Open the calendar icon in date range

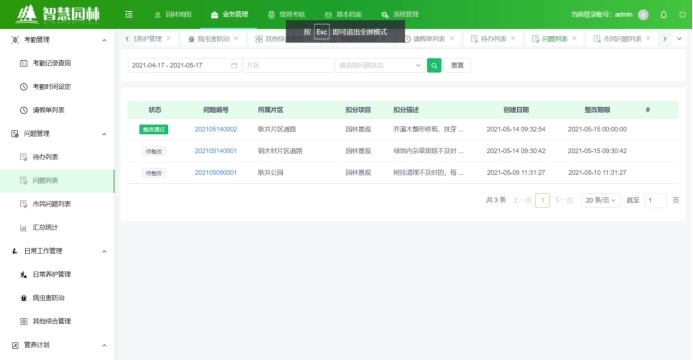pos(234,65)
